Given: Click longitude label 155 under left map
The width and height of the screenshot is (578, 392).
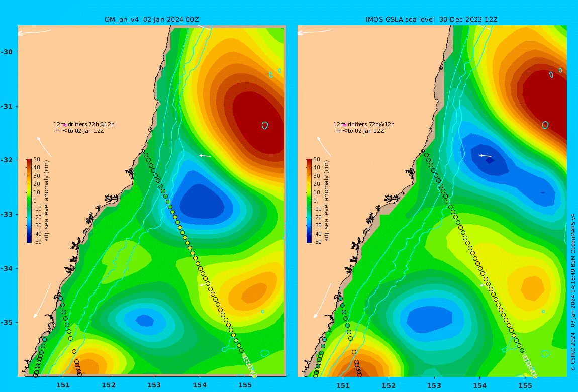Looking at the screenshot, I should [245, 385].
